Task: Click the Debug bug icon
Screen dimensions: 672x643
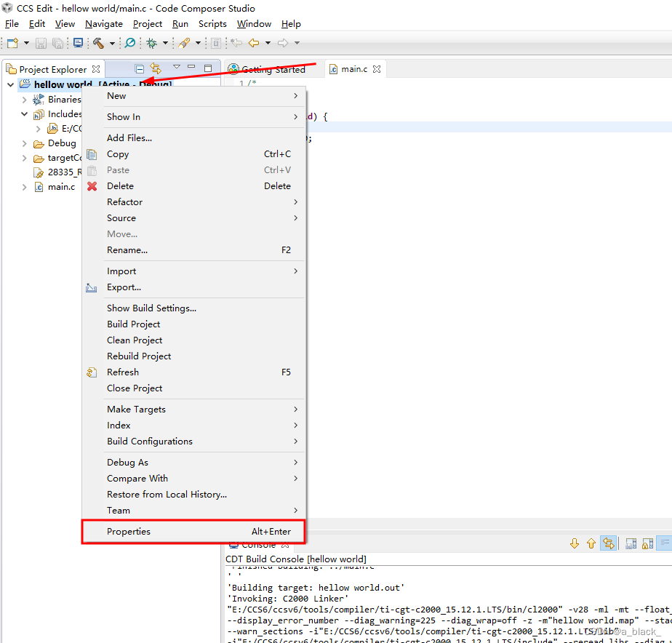Action: 152,43
